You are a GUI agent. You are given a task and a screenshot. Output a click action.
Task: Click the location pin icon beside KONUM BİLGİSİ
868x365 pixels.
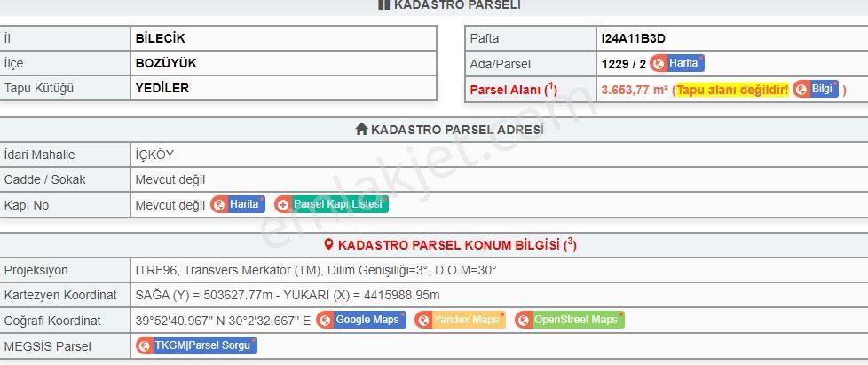pos(328,245)
